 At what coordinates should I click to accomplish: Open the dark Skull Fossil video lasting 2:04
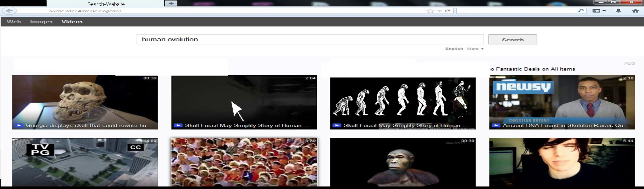[244, 102]
